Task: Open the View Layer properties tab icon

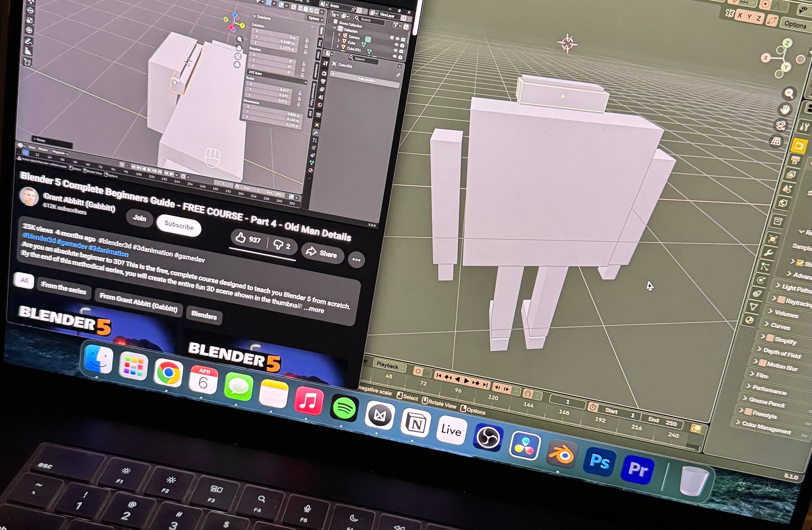Action: point(791,175)
